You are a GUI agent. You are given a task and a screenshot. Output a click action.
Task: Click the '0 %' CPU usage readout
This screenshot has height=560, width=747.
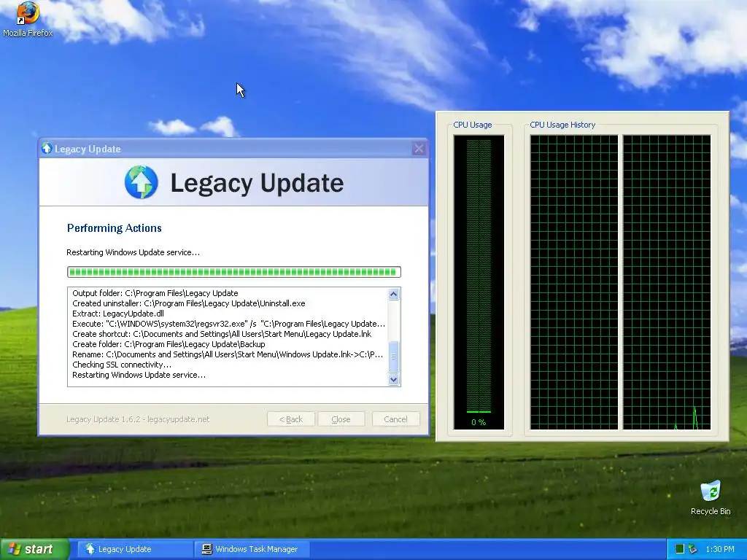(x=479, y=422)
